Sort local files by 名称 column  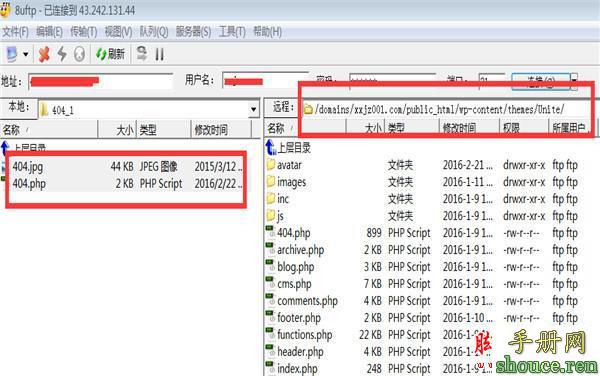[49, 130]
